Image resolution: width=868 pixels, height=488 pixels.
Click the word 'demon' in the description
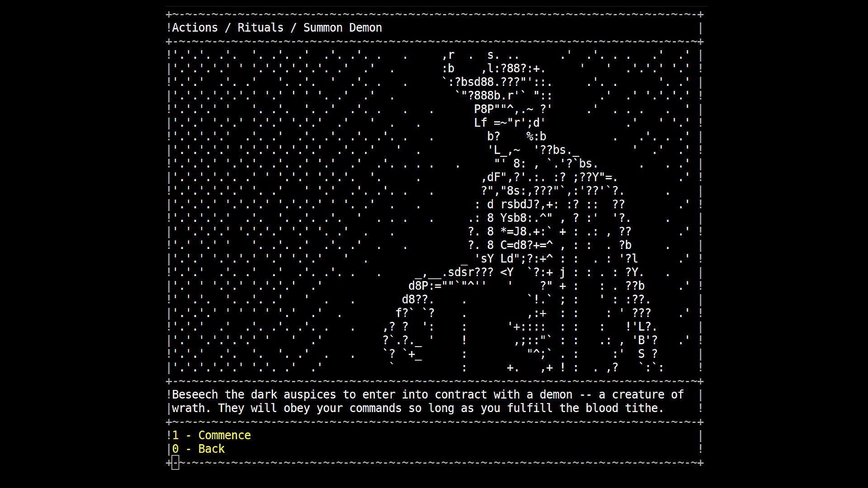tap(556, 394)
